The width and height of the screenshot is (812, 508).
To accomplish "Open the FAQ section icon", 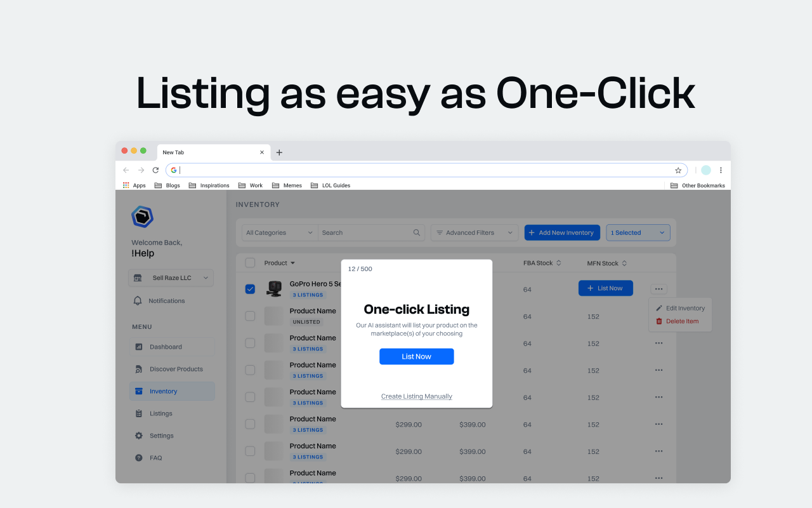I will (x=138, y=458).
